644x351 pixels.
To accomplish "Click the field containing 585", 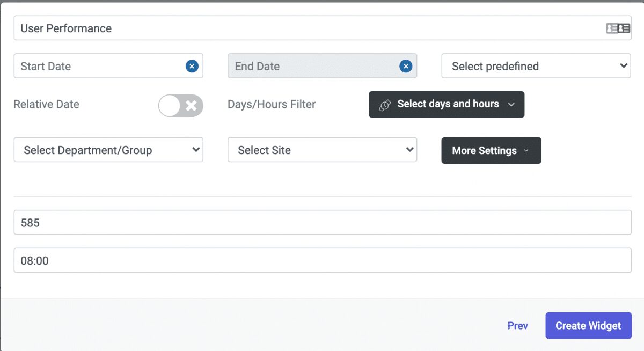I will [x=322, y=222].
